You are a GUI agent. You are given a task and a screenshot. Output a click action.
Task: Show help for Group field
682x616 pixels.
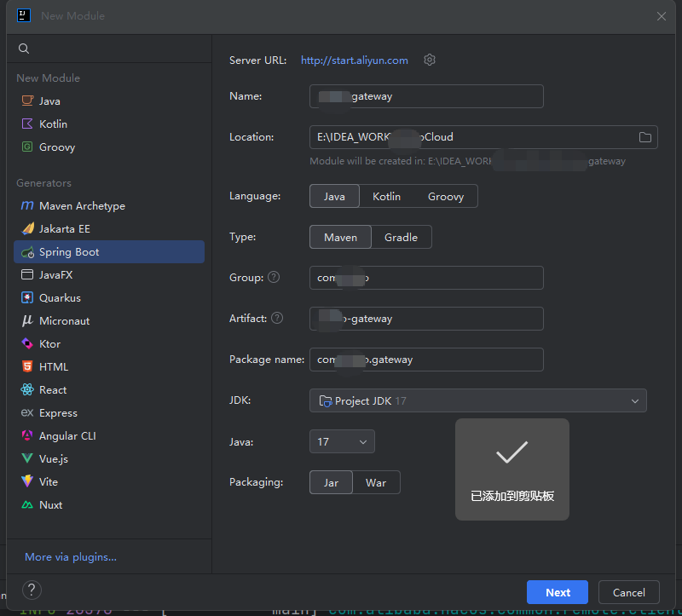274,278
